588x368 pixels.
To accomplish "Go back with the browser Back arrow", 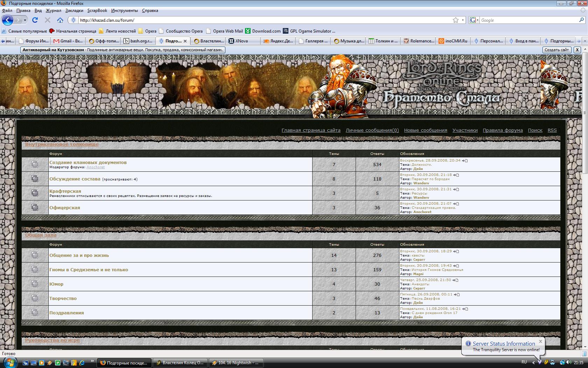I will pos(8,20).
